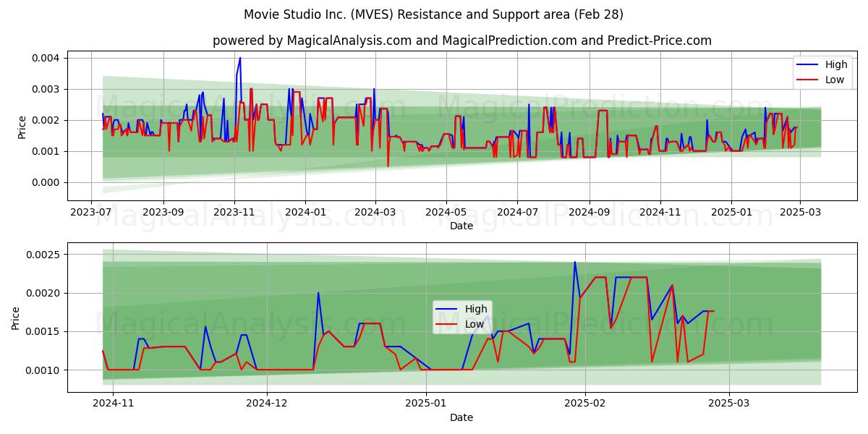Click the '2023-11' x-axis label
This screenshot has height=434, width=868.
pyautogui.click(x=234, y=213)
